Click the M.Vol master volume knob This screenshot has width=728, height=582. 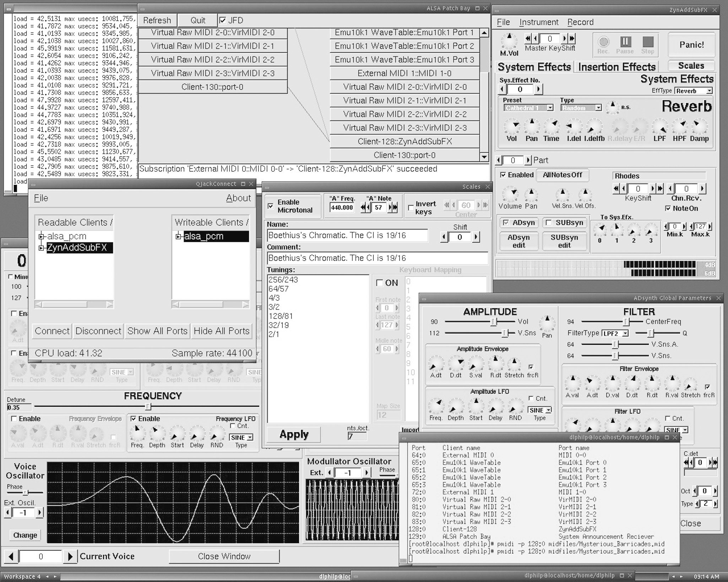(x=509, y=41)
